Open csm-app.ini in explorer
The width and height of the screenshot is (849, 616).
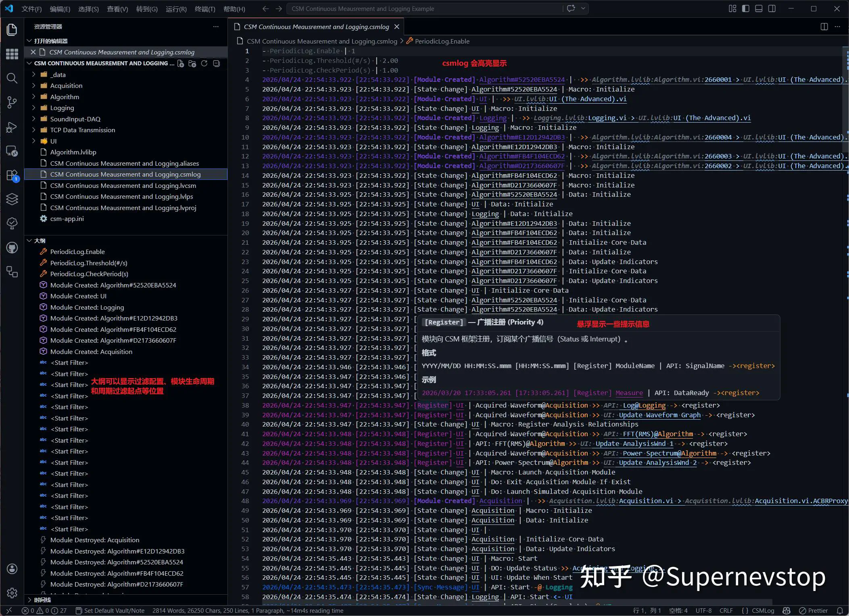coord(126,219)
